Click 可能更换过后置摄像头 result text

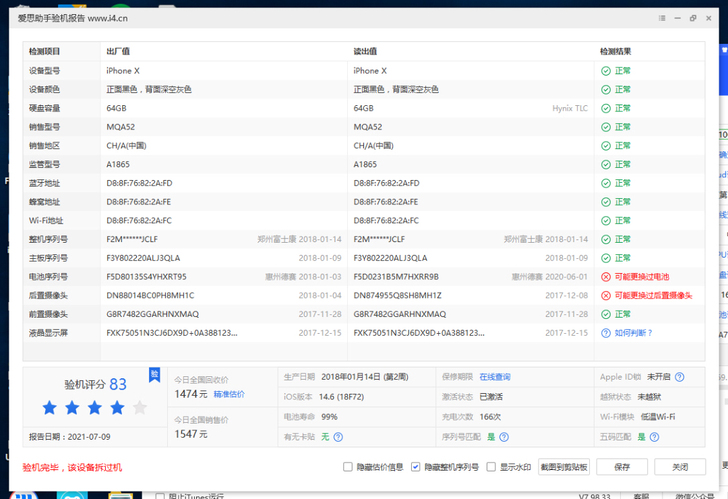tap(653, 296)
